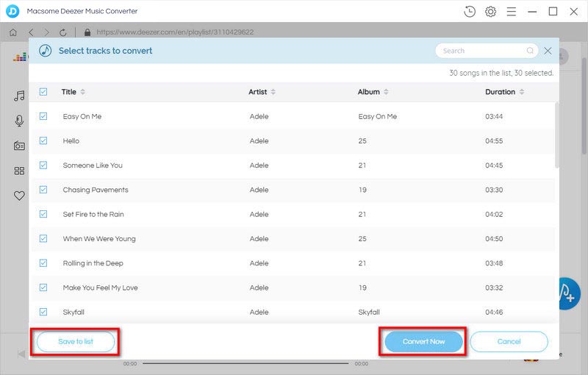588x375 pixels.
Task: Click "Someone Like You" title text
Action: coord(93,165)
